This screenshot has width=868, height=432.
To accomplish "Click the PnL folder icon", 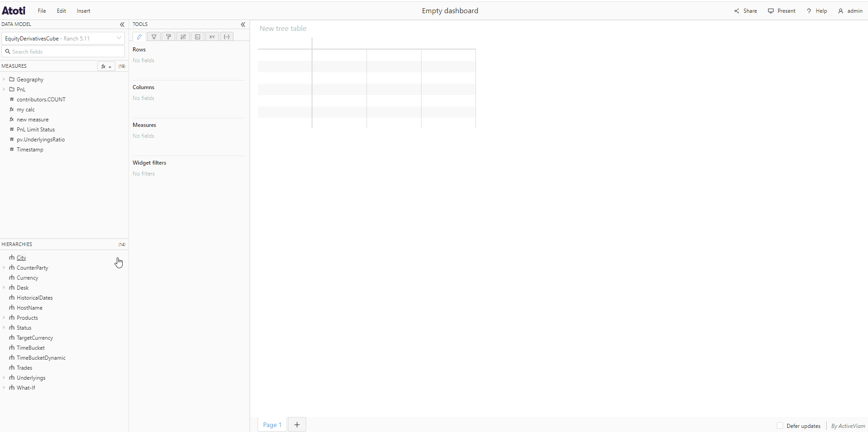I will [x=12, y=89].
